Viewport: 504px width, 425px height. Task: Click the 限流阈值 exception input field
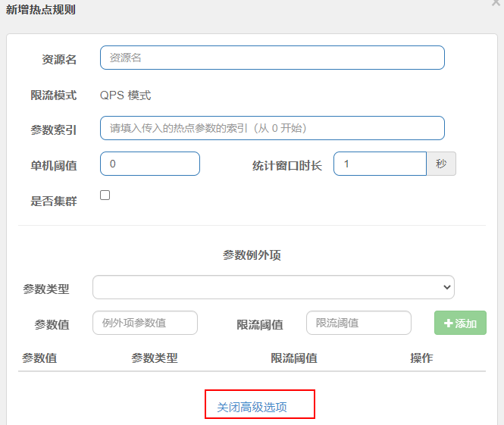pyautogui.click(x=358, y=323)
